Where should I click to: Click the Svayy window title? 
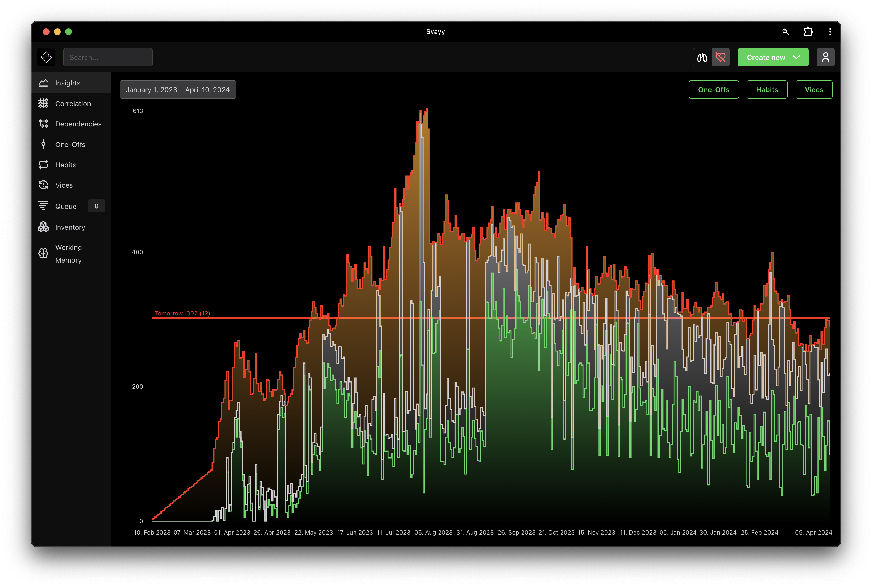[x=435, y=32]
